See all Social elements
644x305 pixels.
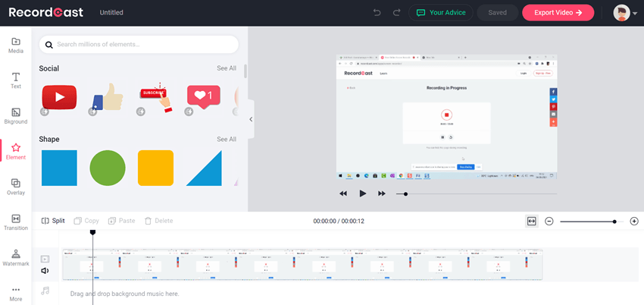point(227,68)
